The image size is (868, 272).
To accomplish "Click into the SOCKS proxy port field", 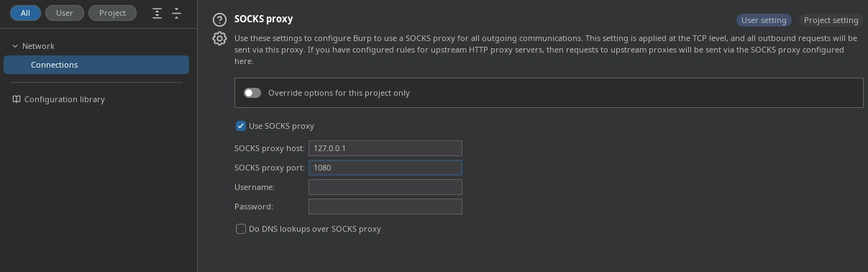I will [x=385, y=168].
